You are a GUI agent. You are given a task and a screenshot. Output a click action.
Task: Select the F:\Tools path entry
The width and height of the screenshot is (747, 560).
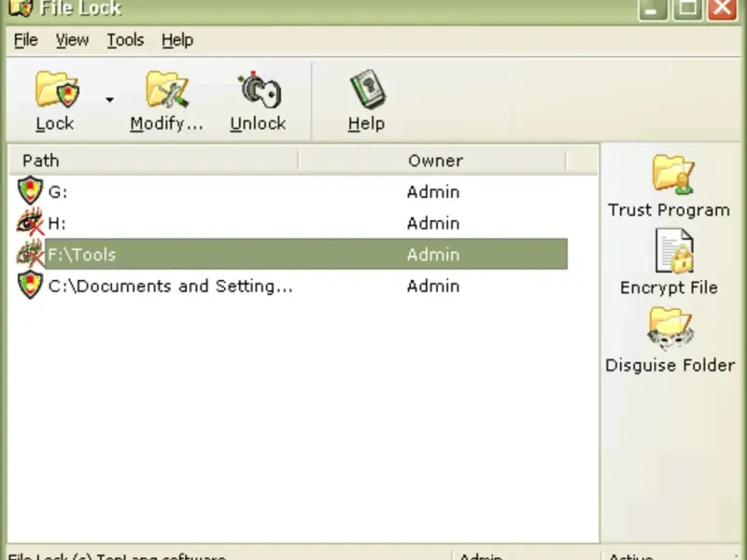pyautogui.click(x=82, y=255)
